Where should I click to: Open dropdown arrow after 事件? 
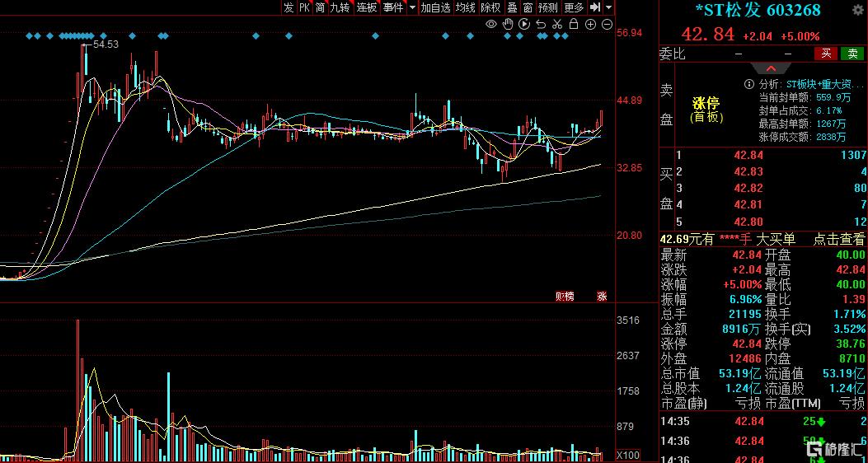(412, 7)
